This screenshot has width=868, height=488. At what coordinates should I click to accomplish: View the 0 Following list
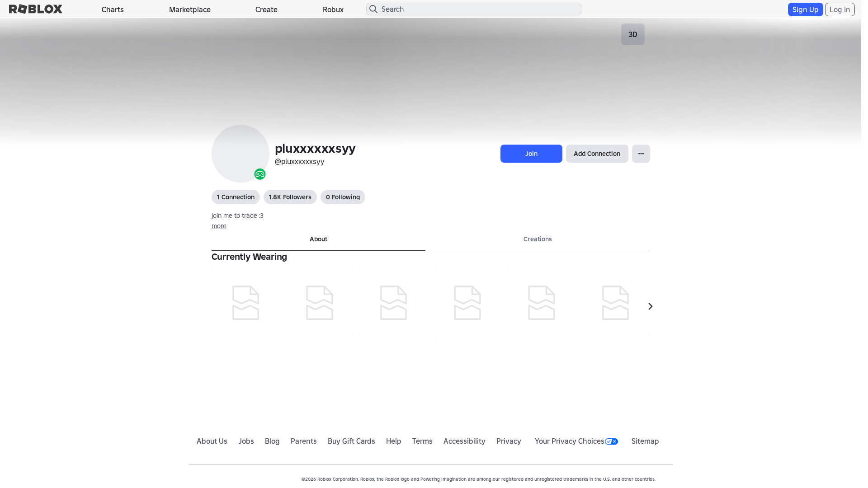(x=343, y=197)
